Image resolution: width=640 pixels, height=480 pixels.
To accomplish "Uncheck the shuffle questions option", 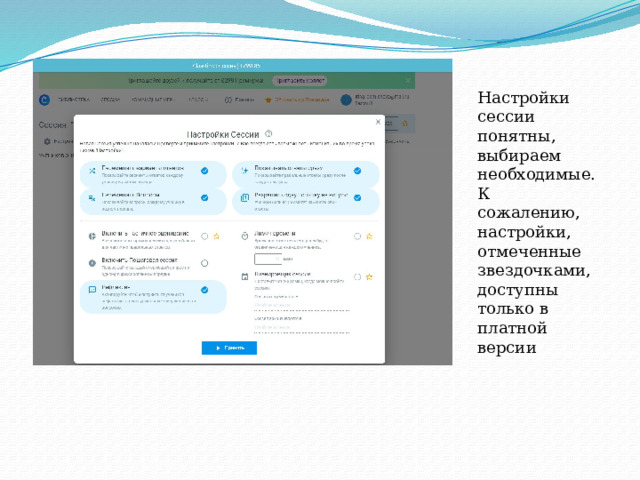I will [204, 171].
